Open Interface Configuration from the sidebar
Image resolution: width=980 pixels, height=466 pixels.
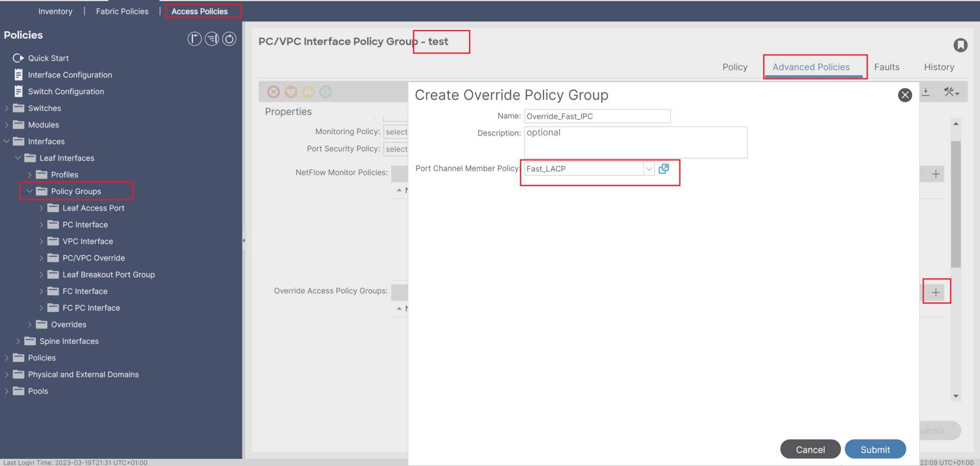70,75
